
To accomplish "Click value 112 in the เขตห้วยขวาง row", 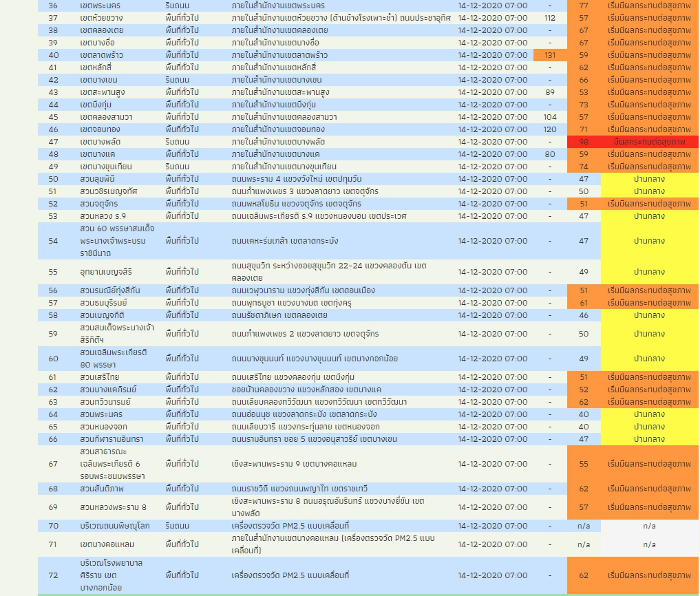I will [x=550, y=19].
